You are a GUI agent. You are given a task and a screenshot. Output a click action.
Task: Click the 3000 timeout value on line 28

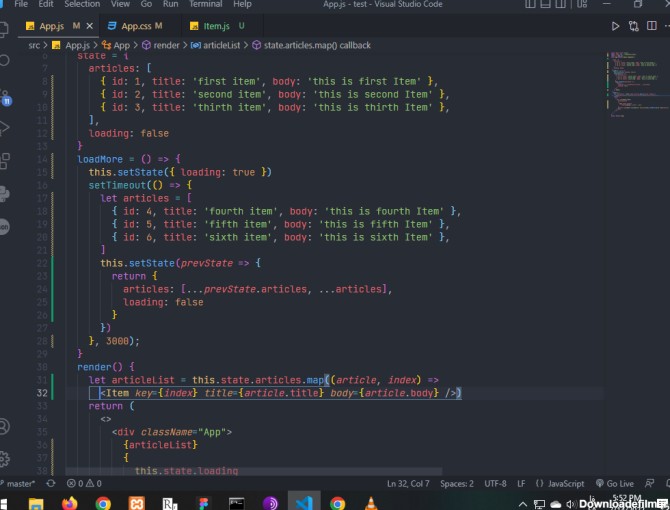coord(117,341)
